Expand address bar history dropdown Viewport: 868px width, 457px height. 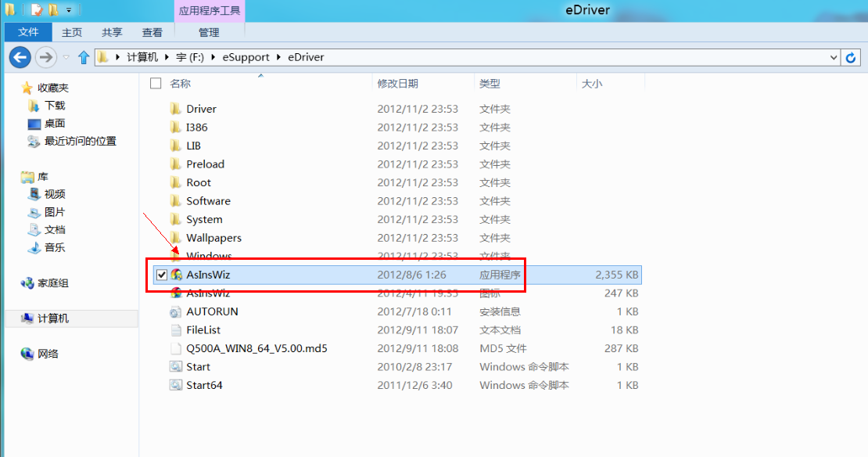pyautogui.click(x=833, y=57)
